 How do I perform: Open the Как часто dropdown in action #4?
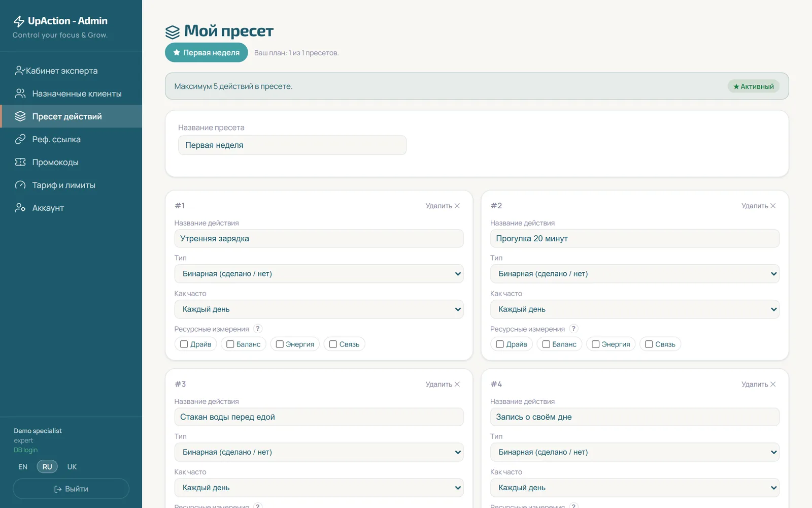pos(634,488)
